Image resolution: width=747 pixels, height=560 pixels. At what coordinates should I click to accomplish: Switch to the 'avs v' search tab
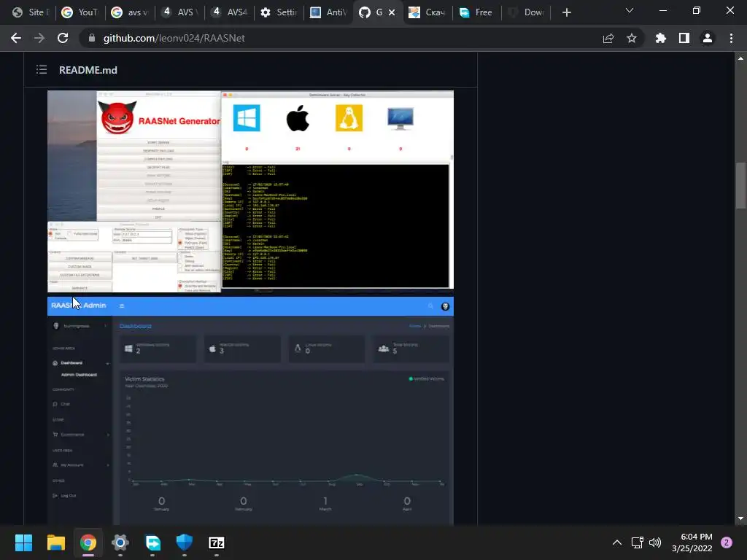pos(130,12)
